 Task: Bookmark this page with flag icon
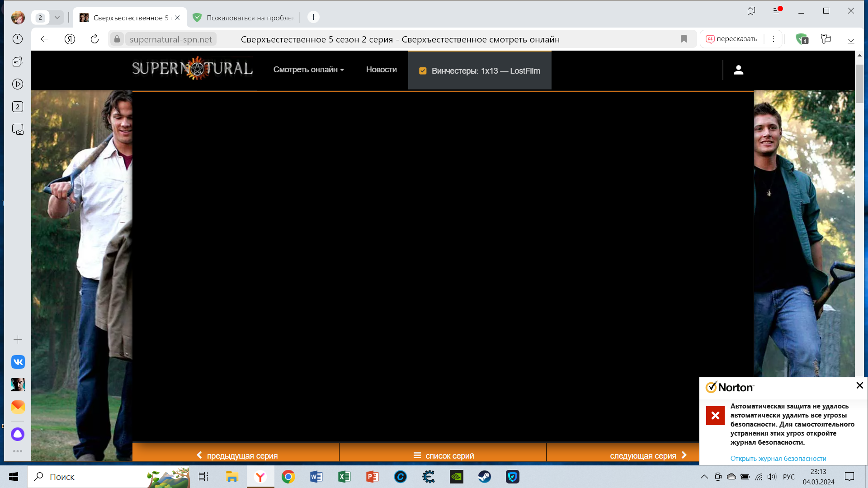tap(684, 39)
